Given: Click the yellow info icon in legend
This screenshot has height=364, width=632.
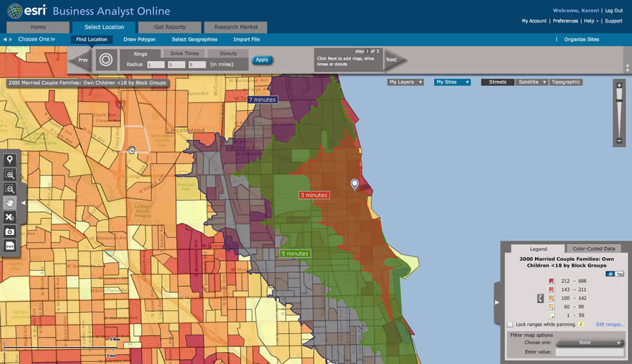Looking at the screenshot, I should (x=581, y=324).
